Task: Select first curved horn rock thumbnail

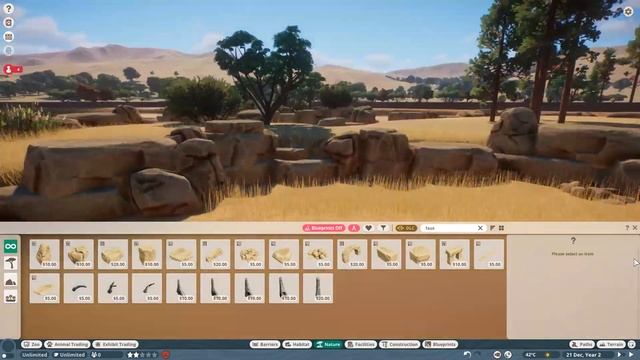Action: [79, 289]
